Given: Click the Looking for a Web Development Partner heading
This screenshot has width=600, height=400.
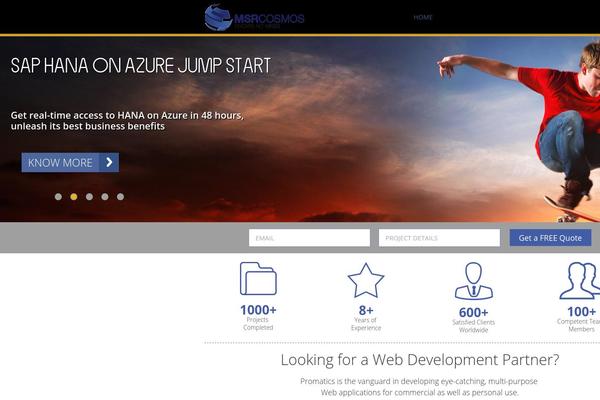Looking at the screenshot, I should tap(420, 360).
